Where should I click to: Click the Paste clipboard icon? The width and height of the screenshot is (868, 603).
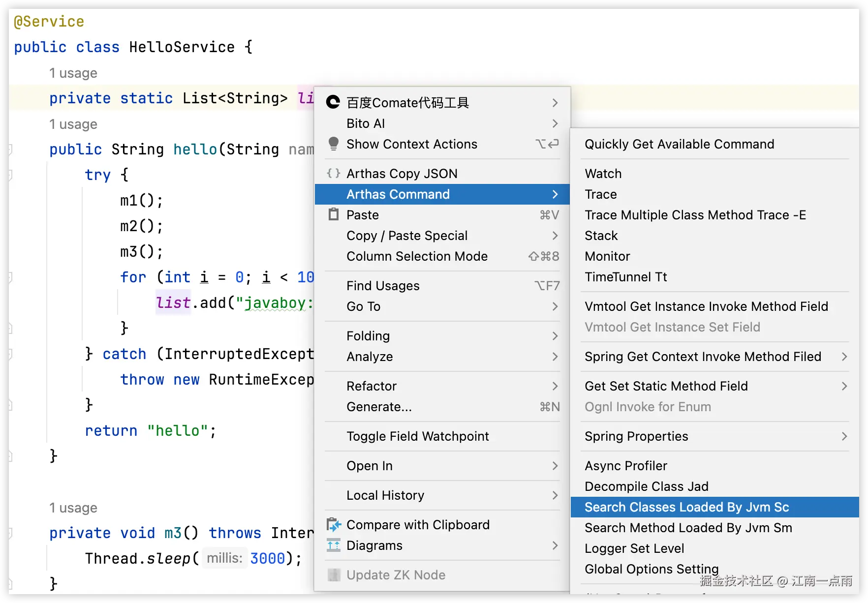tap(334, 214)
